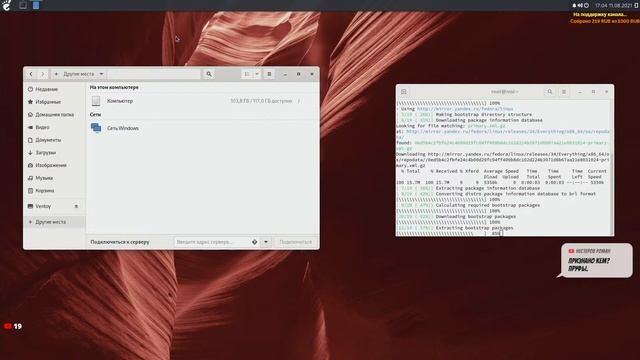Open the terminal hamburger menu
The image size is (640, 360).
click(x=564, y=92)
